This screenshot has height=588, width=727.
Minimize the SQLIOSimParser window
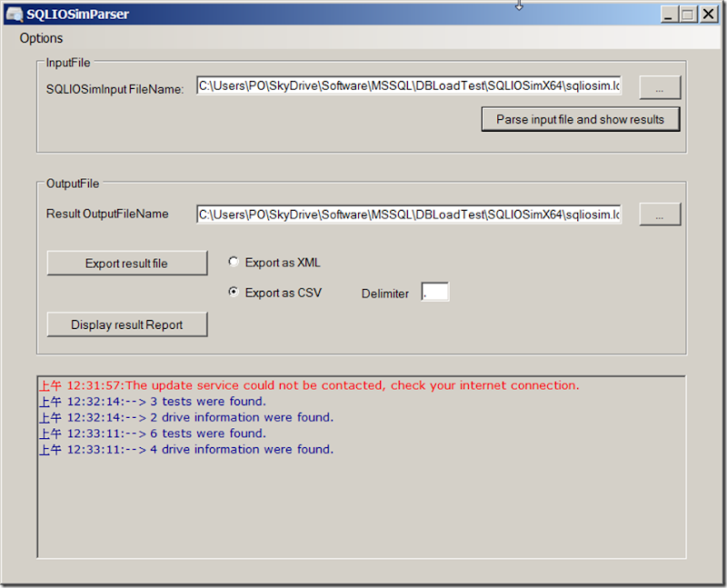669,15
